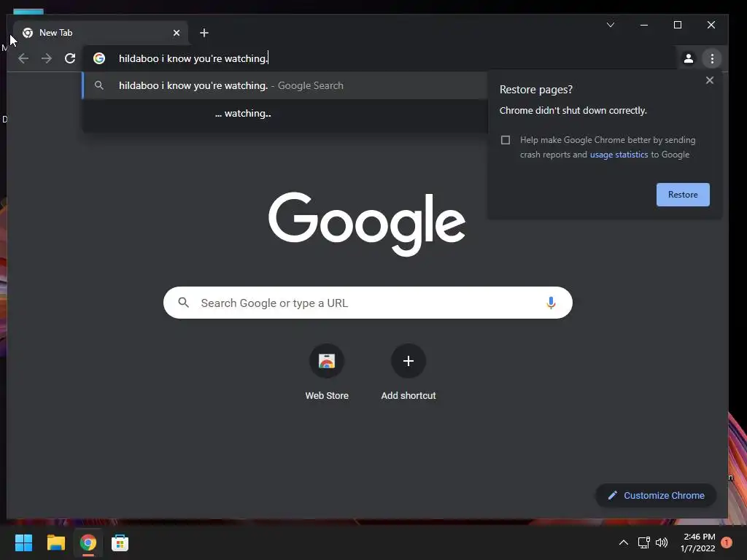747x560 pixels.
Task: Dismiss the Restore pages popup
Action: tap(709, 80)
